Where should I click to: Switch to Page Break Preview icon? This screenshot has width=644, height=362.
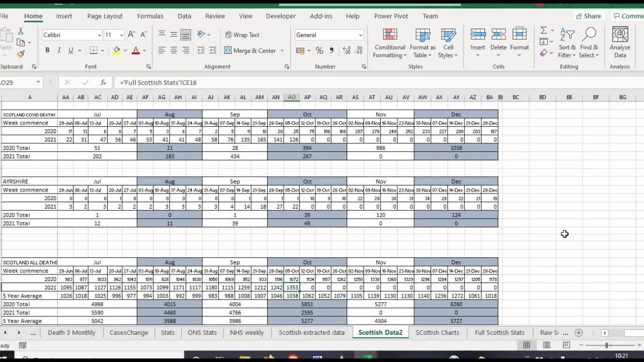pos(566,345)
